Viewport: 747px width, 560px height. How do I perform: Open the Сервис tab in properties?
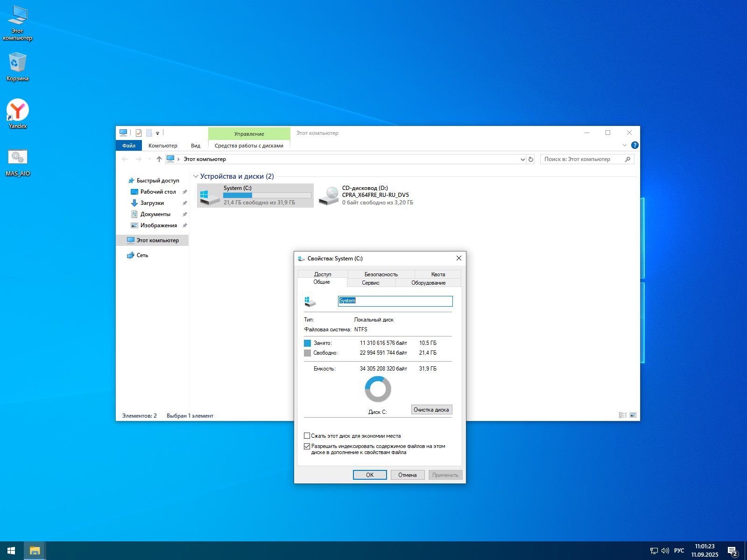371,283
